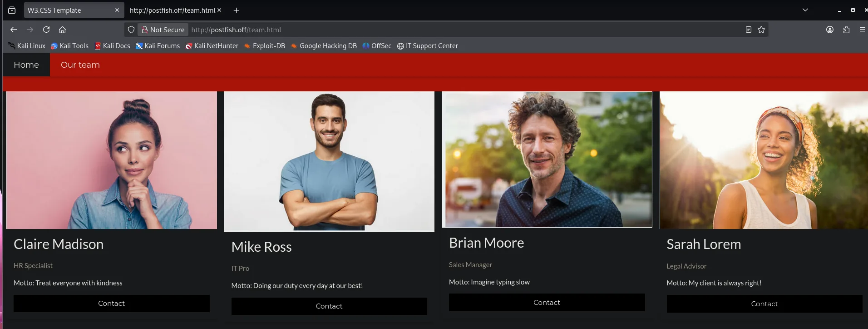The height and width of the screenshot is (329, 868).
Task: Contact Sarah Lorem
Action: point(764,304)
